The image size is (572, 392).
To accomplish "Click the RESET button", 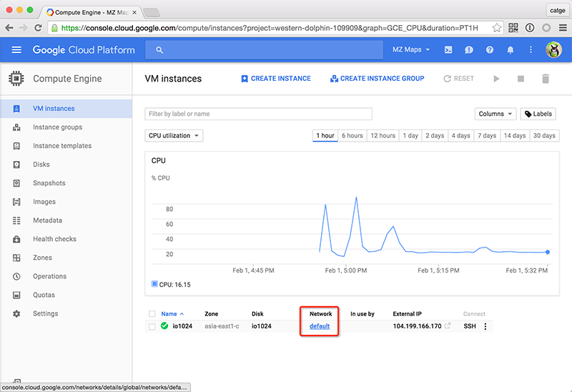I will click(x=458, y=79).
